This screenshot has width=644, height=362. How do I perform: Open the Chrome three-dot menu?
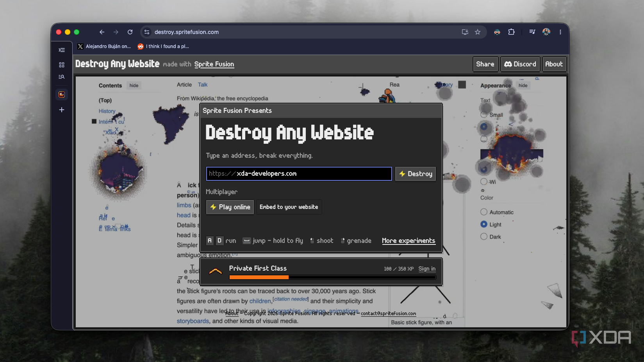coord(560,32)
